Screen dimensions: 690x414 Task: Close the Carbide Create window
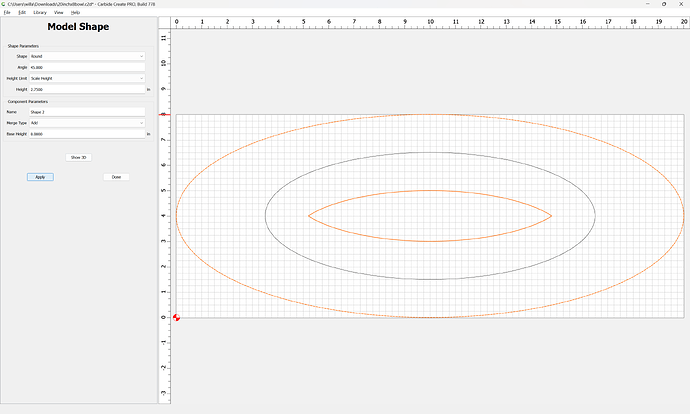click(x=681, y=4)
